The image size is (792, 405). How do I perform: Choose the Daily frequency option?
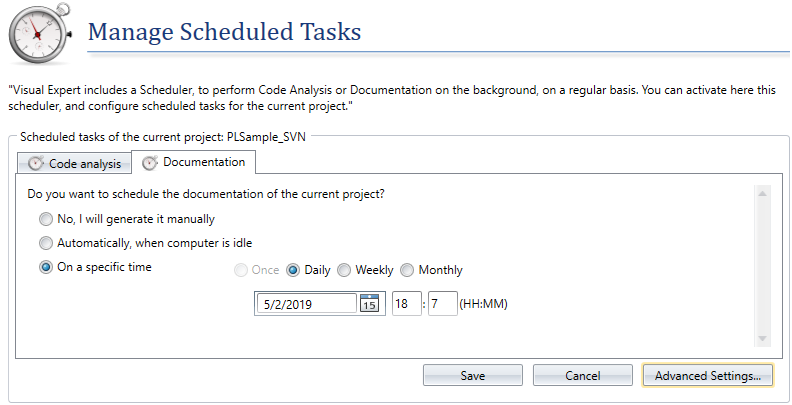click(294, 270)
